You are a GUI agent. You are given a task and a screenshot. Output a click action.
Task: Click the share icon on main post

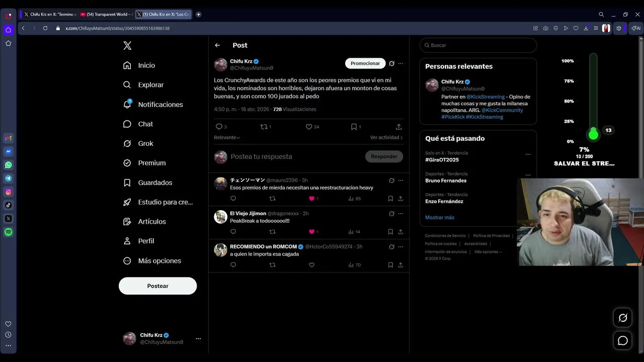point(398,127)
